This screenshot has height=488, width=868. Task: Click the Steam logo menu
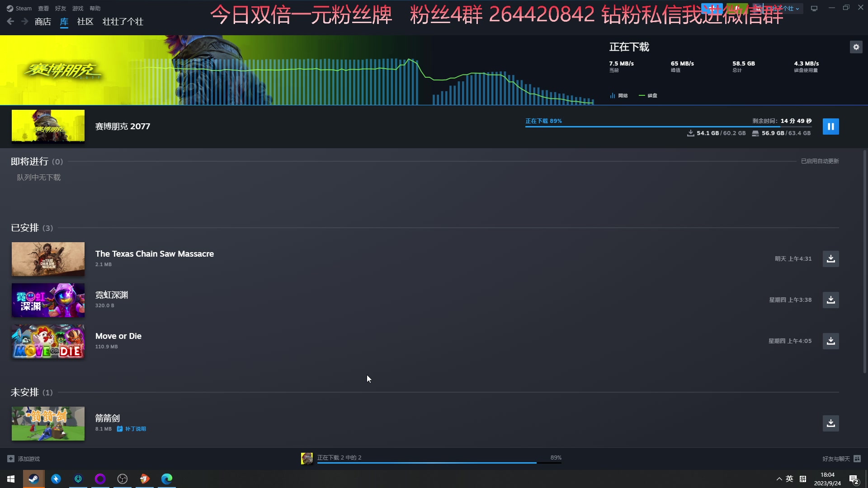19,8
